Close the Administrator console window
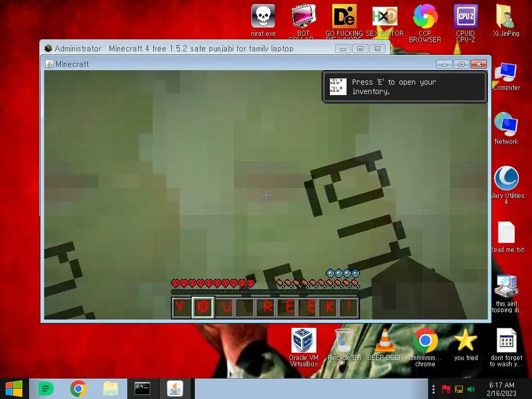Viewport: 532px width, 399px height. point(377,49)
